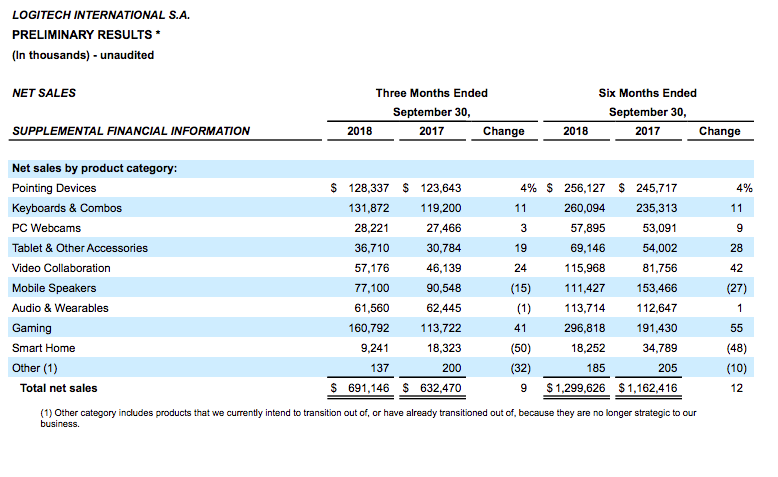Select Gaming value 160,792
The width and height of the screenshot is (778, 477).
click(x=369, y=328)
